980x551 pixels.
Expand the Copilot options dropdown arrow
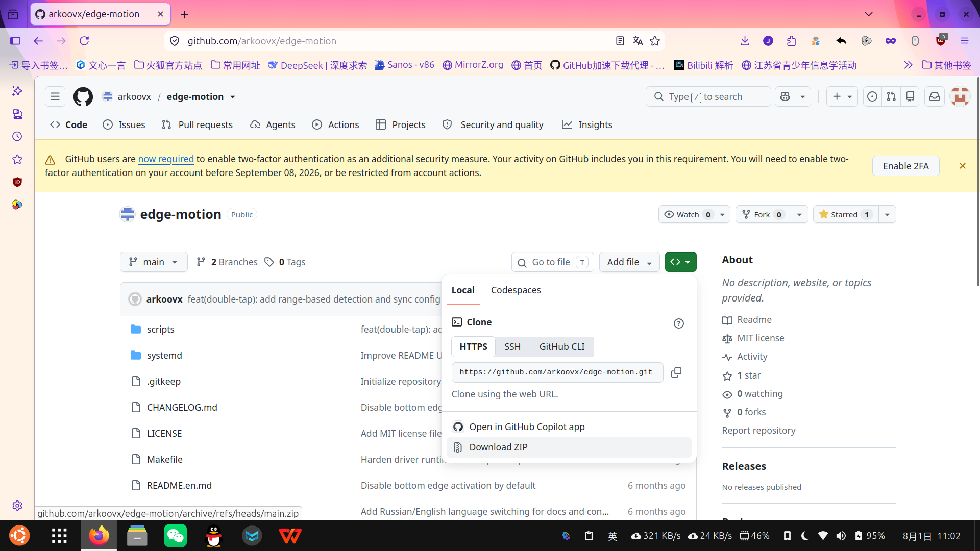coord(803,96)
